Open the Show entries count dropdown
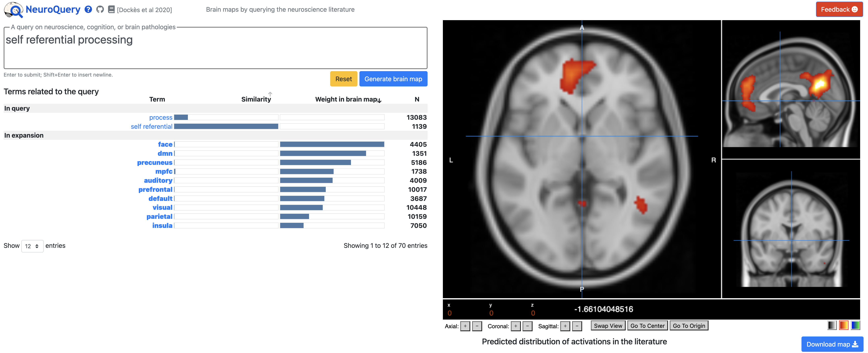The width and height of the screenshot is (868, 353). click(32, 246)
